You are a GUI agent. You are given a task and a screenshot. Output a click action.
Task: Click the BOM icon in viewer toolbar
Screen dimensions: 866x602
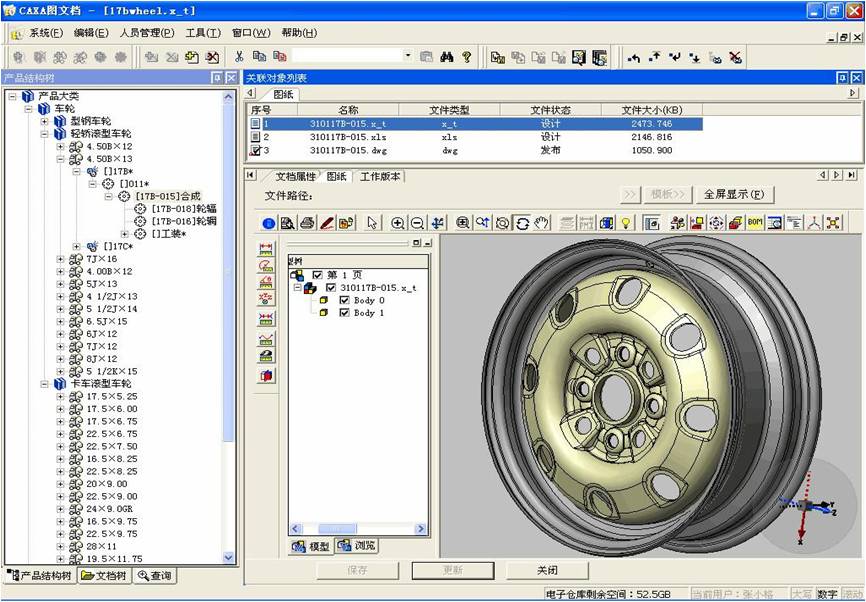point(755,223)
